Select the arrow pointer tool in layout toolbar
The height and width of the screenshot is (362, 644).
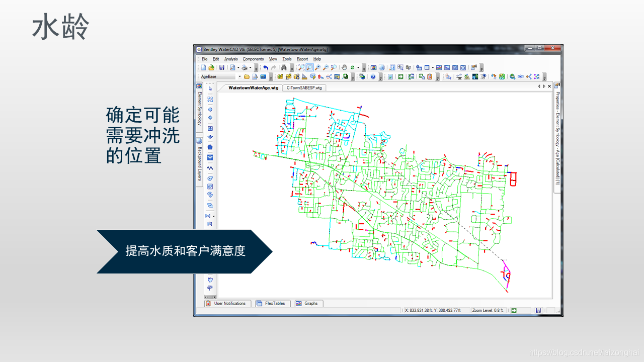[x=210, y=88]
